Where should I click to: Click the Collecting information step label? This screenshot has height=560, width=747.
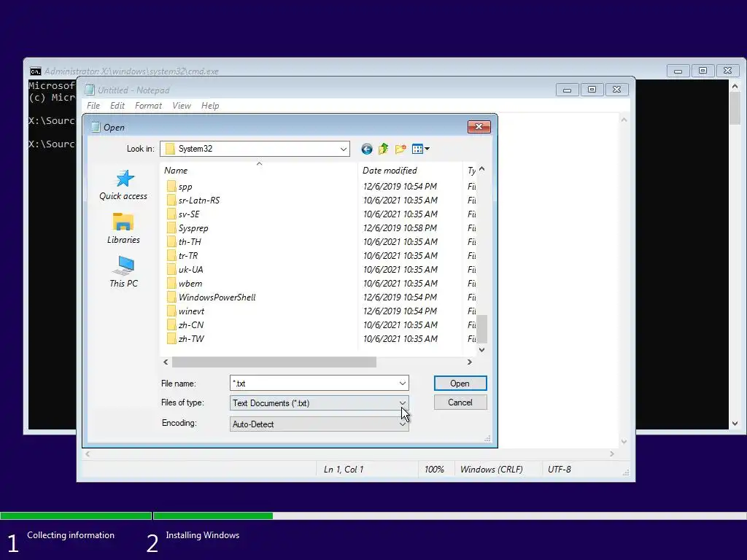pos(71,535)
